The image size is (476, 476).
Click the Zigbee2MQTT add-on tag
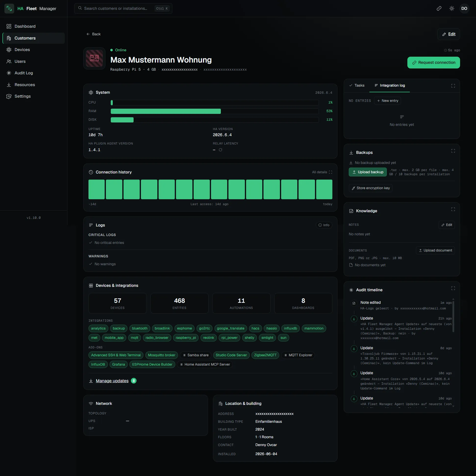click(265, 355)
